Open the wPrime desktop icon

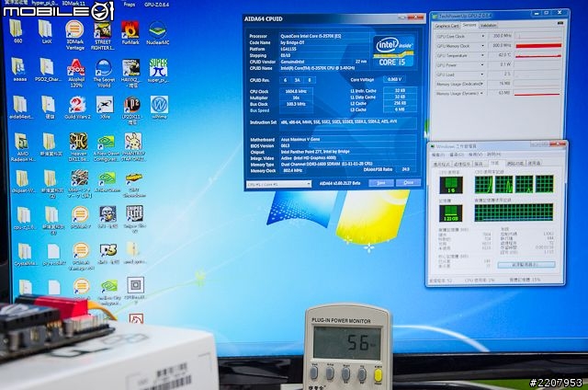point(159,108)
